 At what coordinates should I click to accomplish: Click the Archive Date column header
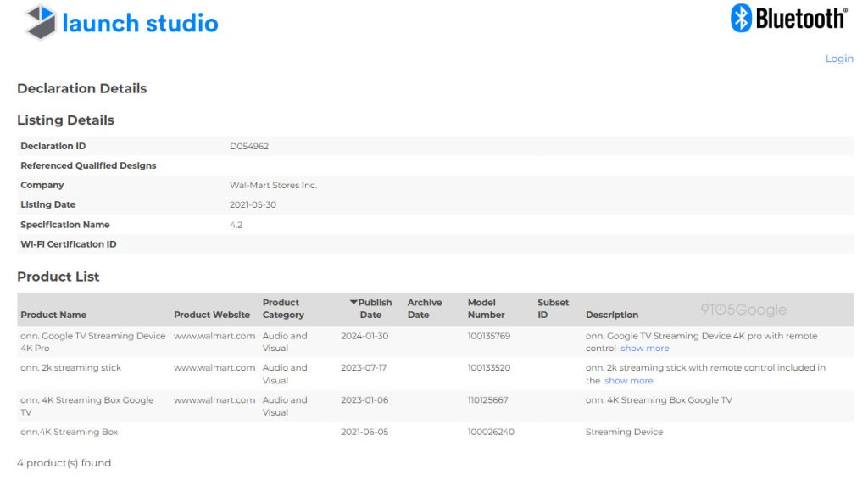(424, 309)
